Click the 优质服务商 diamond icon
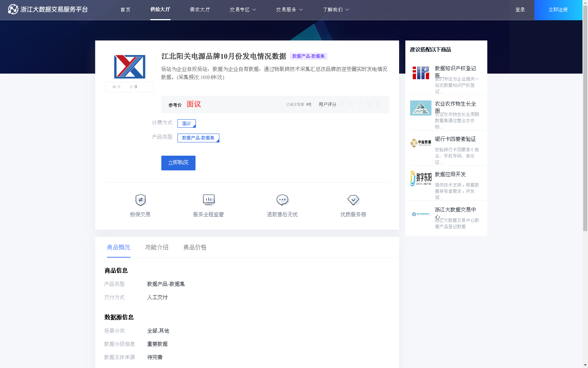This screenshot has width=588, height=368. [353, 200]
